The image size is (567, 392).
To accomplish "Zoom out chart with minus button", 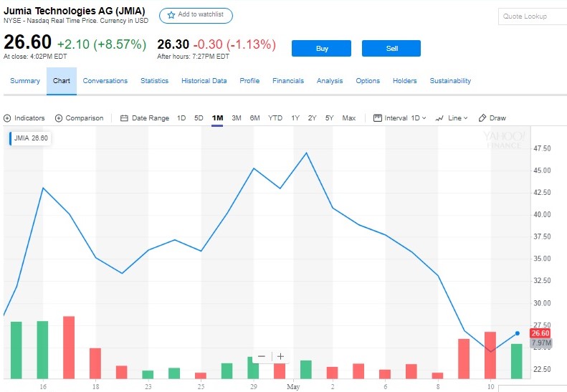I will [x=261, y=356].
